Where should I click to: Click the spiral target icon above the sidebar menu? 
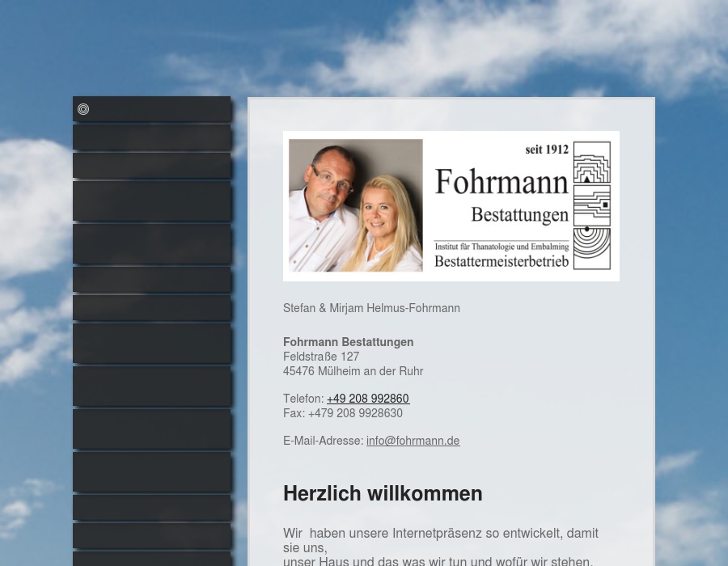coord(83,109)
